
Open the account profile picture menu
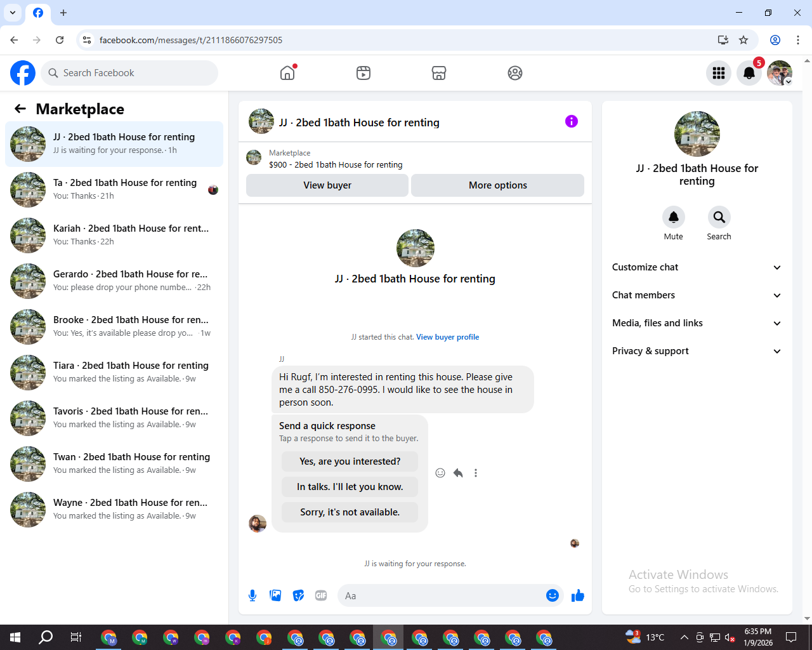[x=780, y=73]
